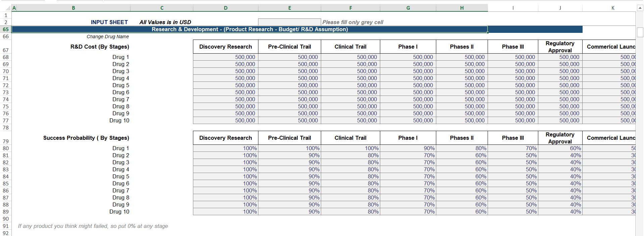Click Regulatory Approval header in R&D Cost table

(560, 47)
